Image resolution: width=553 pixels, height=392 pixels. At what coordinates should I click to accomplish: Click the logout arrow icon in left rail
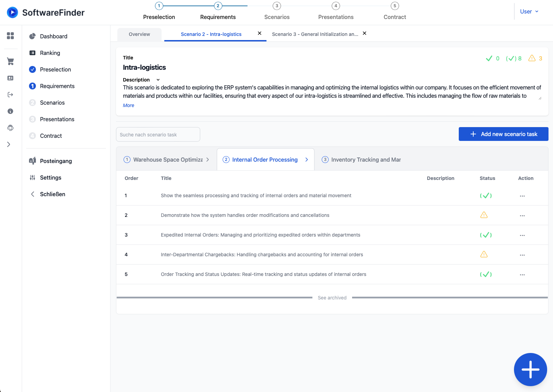[x=10, y=95]
